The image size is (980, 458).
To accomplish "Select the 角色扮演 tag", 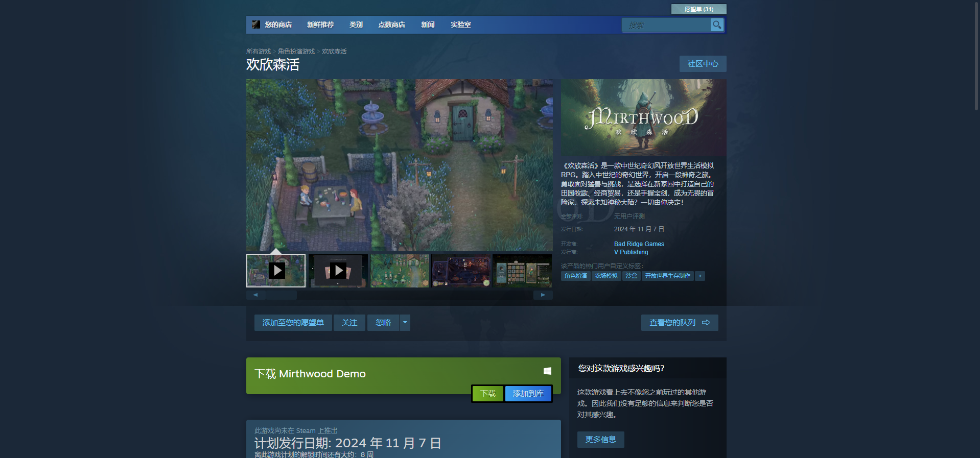I will click(x=576, y=276).
